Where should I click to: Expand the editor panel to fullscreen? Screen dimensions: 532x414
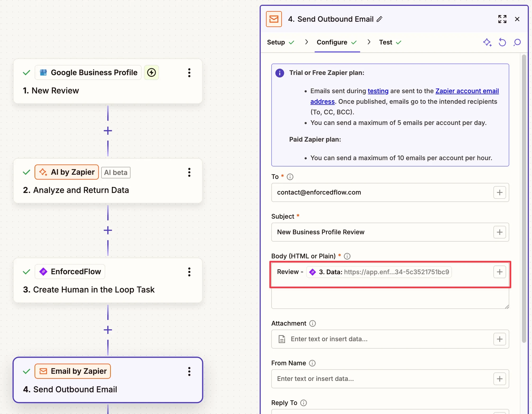coord(502,19)
